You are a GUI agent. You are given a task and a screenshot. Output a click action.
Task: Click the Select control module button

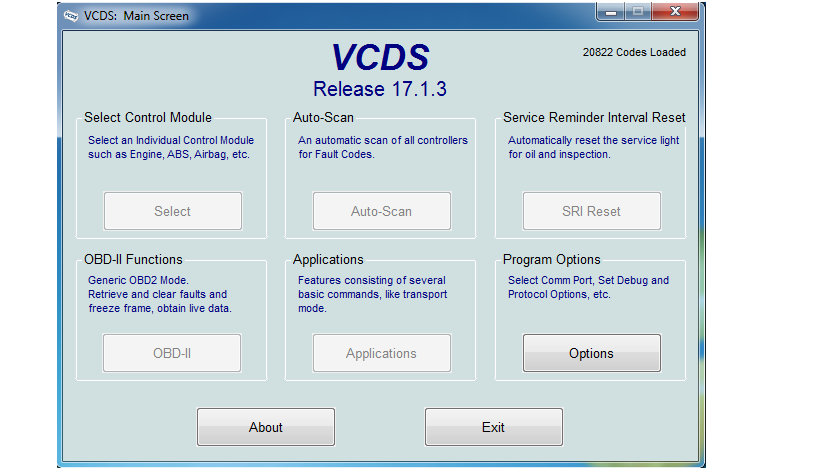pos(173,211)
